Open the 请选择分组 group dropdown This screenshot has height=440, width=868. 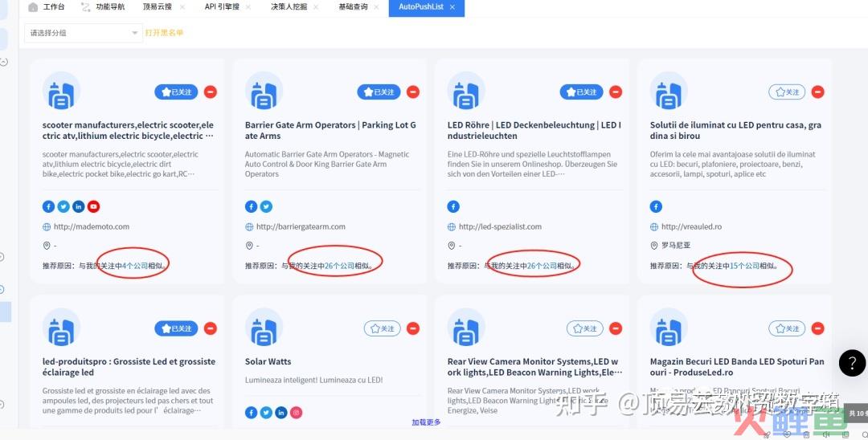click(84, 33)
